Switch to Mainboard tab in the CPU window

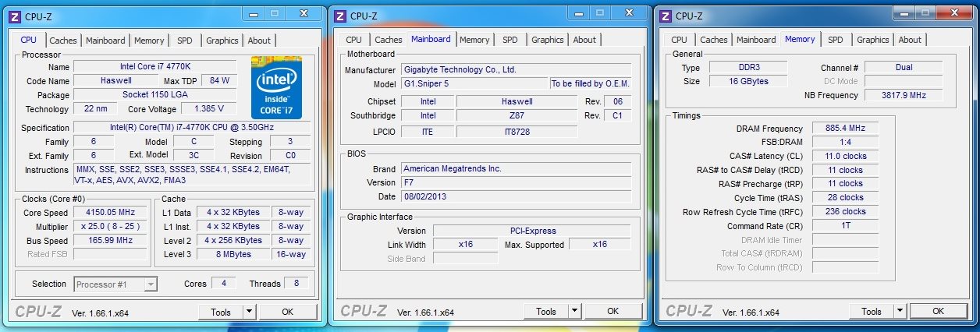[105, 41]
